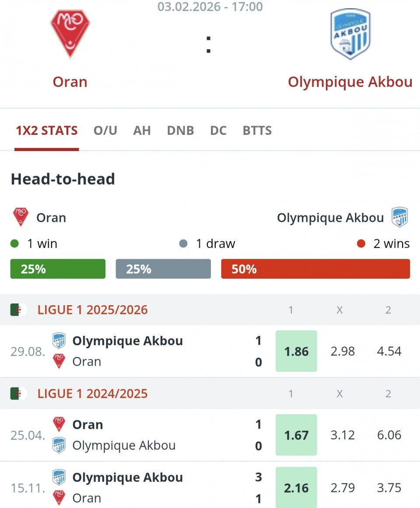Click the small Akbou logo in Head-to-head
Screen dimensions: 420x508
(399, 218)
